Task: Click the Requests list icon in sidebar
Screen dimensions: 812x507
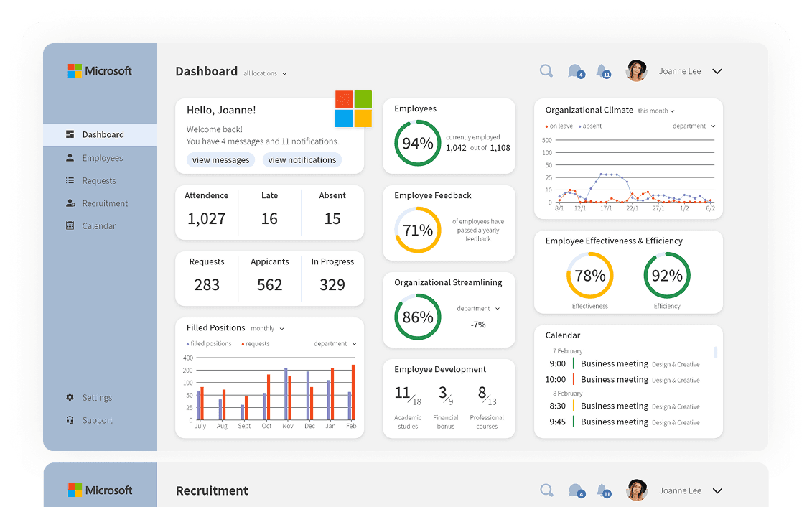Action: coord(70,180)
